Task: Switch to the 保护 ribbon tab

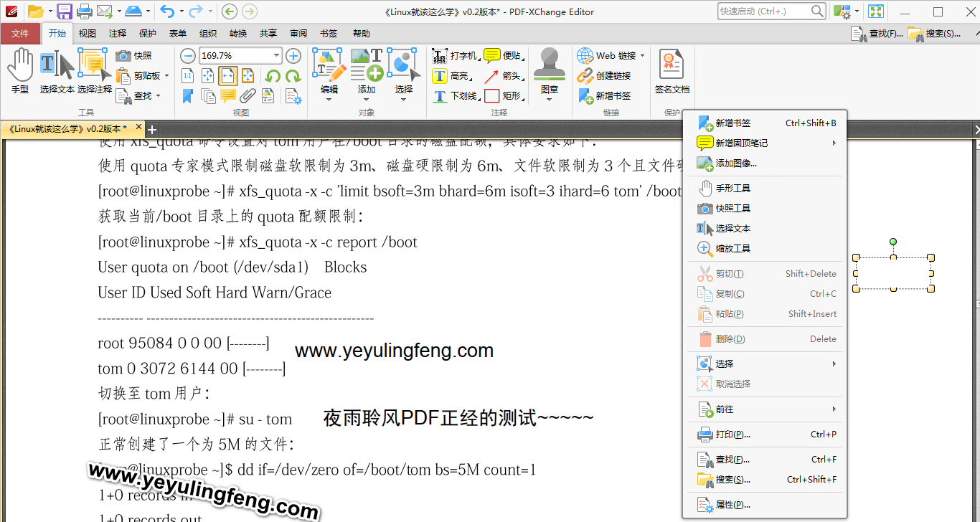Action: [x=148, y=34]
